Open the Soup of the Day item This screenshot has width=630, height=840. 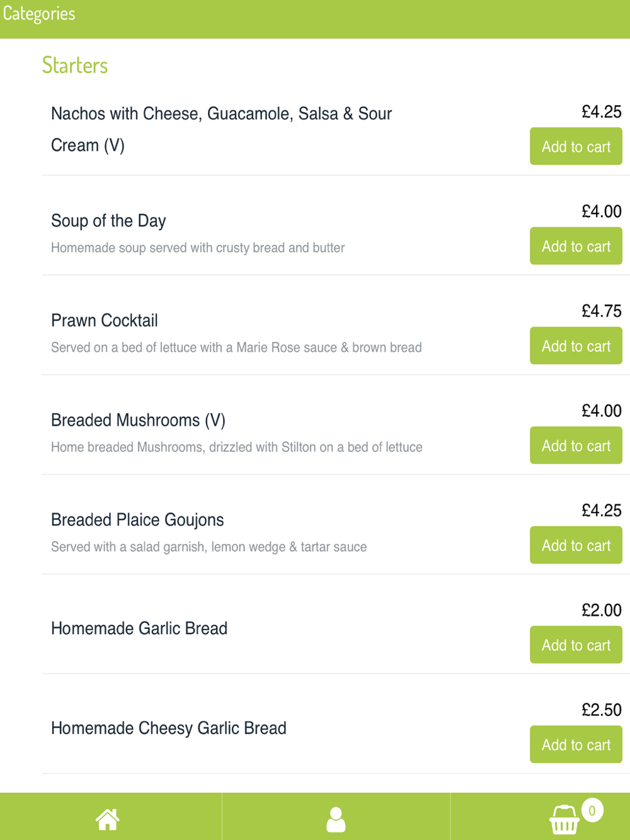[x=108, y=221]
